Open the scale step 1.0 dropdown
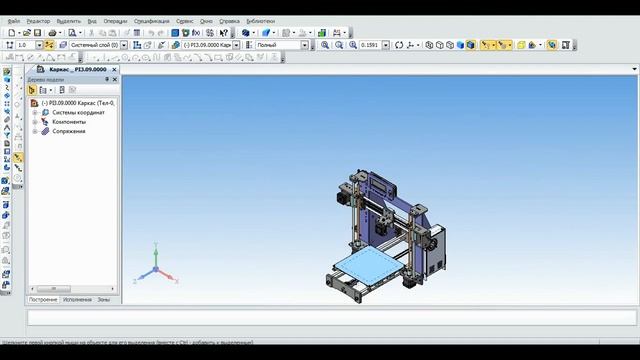Screen dimensions: 640x360 point(39,45)
